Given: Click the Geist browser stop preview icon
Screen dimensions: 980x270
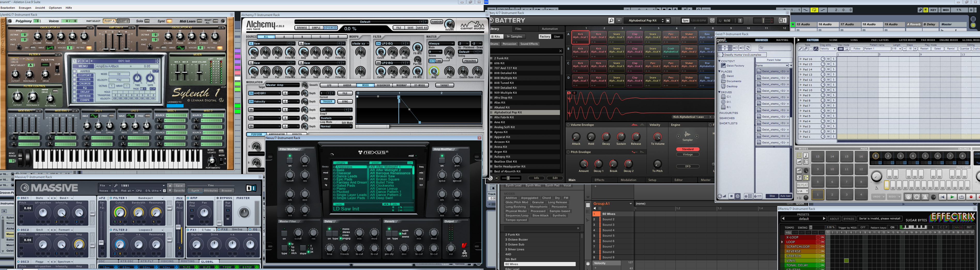Looking at the screenshot, I should point(732,196).
